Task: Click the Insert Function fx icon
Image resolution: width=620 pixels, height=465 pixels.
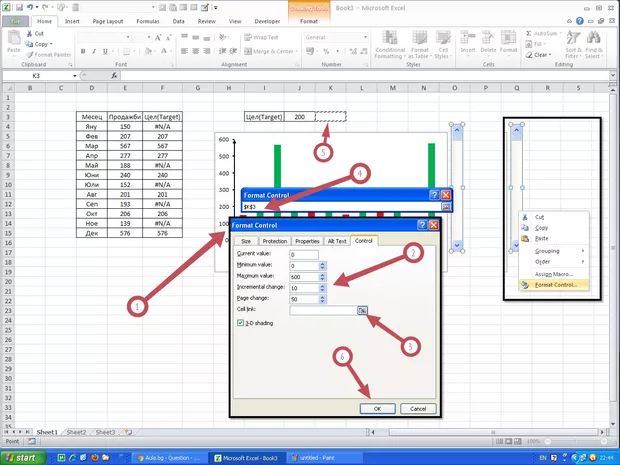Action: tap(114, 76)
